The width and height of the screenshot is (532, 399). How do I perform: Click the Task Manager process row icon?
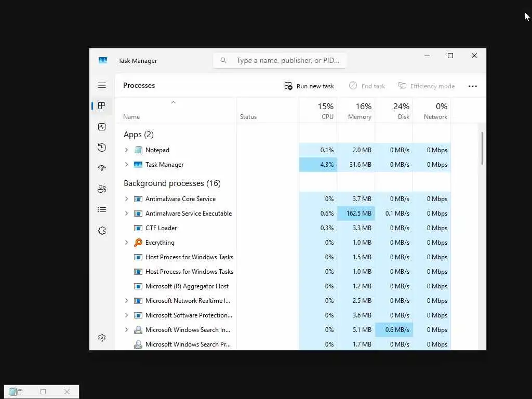(138, 165)
